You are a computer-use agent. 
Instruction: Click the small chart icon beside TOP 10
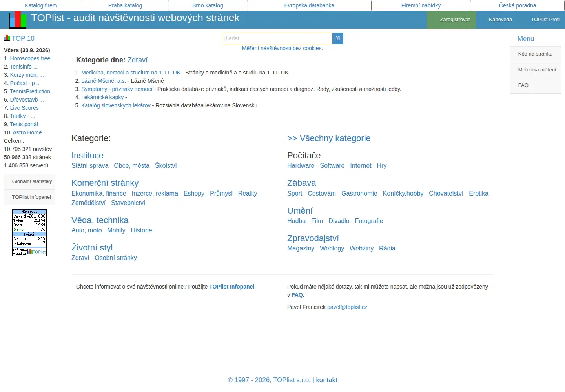(x=7, y=38)
